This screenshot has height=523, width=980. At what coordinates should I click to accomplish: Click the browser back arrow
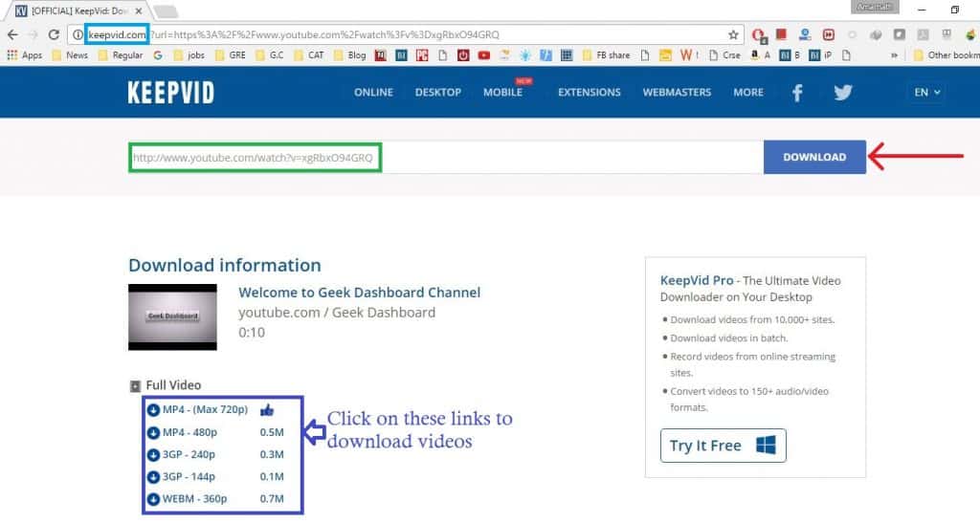[13, 35]
